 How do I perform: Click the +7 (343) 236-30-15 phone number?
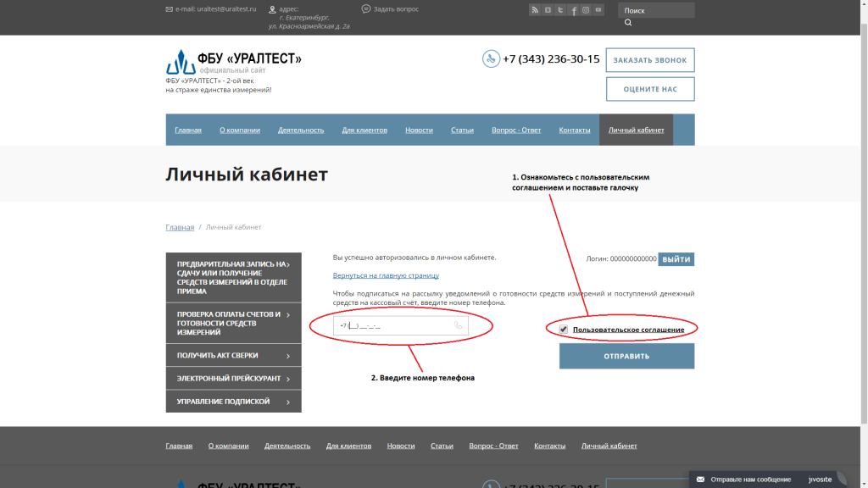click(x=551, y=59)
